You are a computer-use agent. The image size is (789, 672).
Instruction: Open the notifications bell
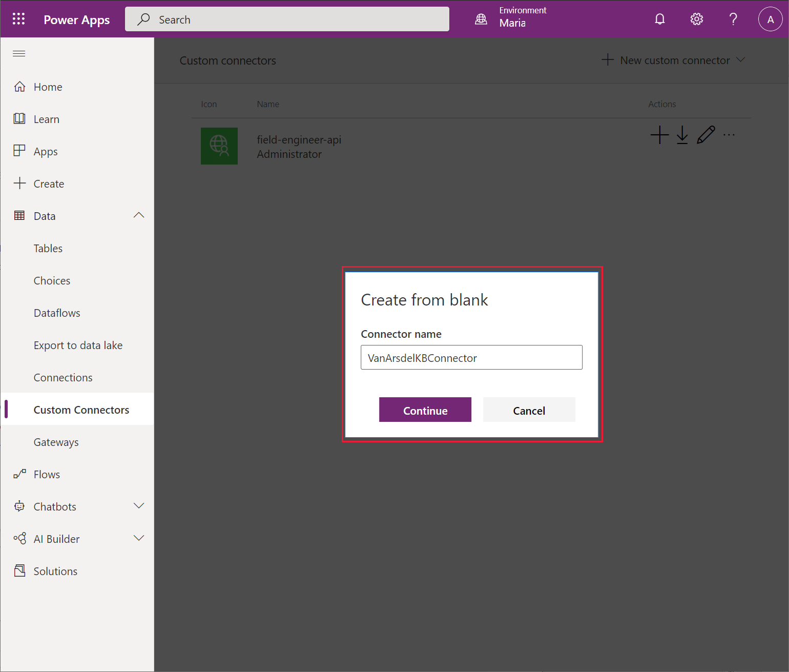(660, 19)
